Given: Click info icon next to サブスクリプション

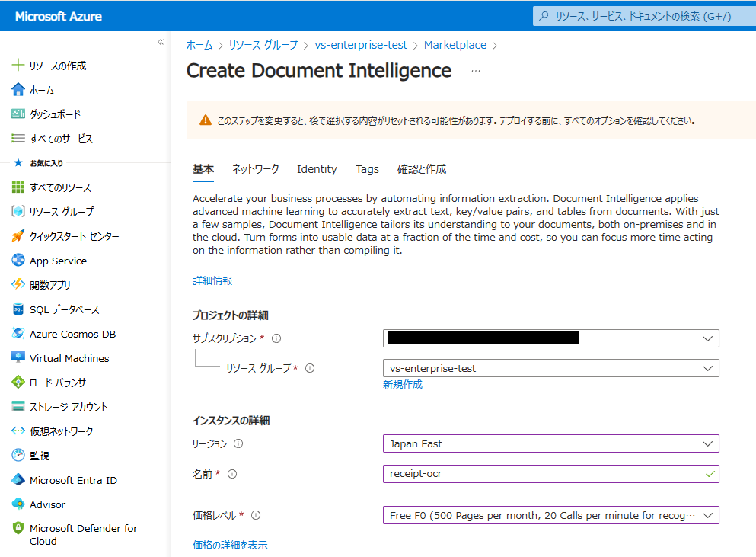Looking at the screenshot, I should tap(276, 338).
